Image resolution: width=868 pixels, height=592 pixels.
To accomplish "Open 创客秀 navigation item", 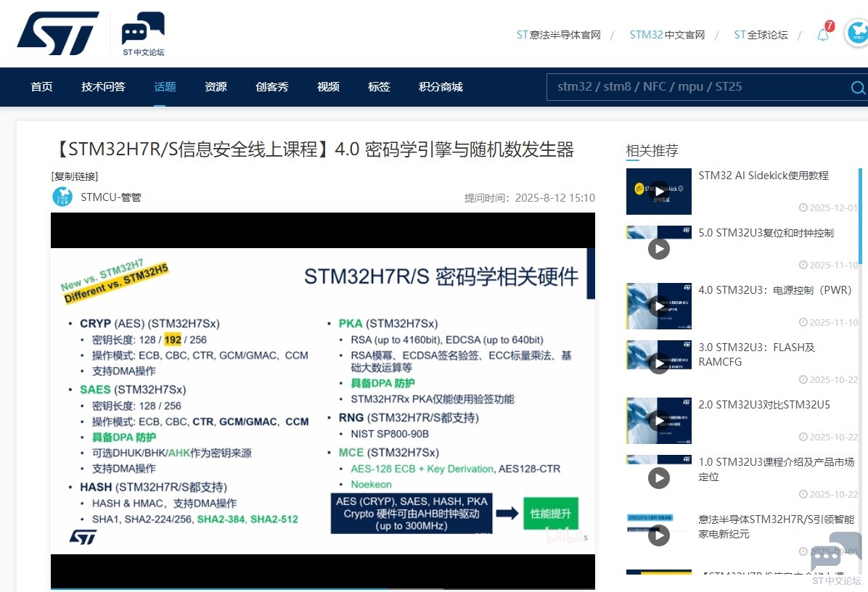I will [x=272, y=87].
